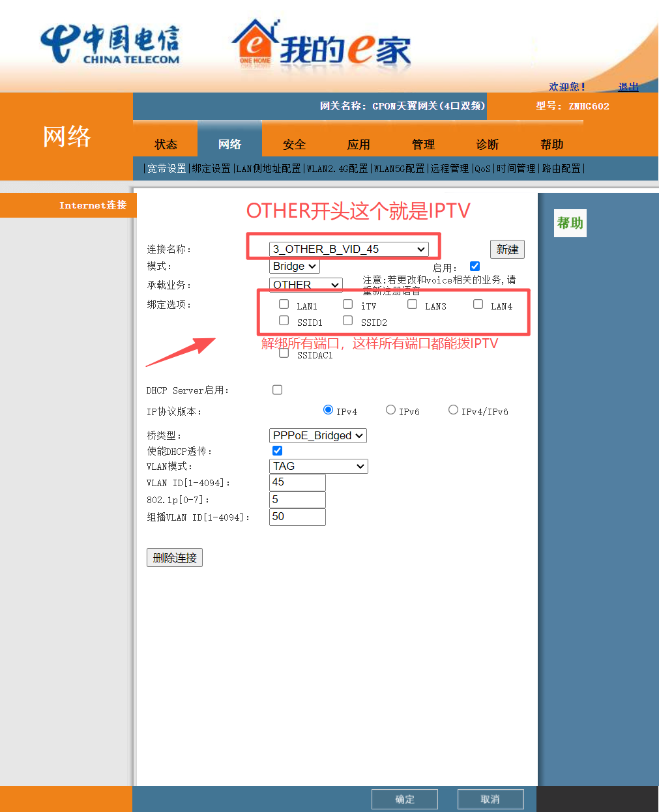Select the QoS menu entry

(482, 168)
